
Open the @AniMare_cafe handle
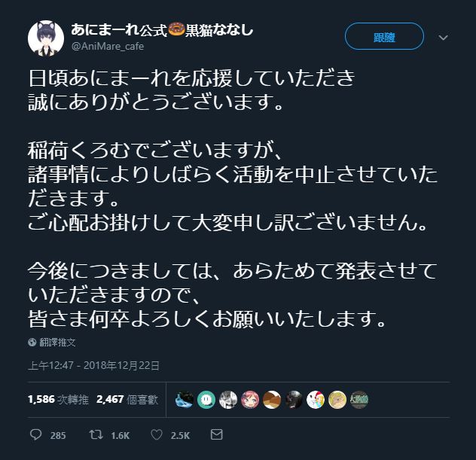pos(108,46)
